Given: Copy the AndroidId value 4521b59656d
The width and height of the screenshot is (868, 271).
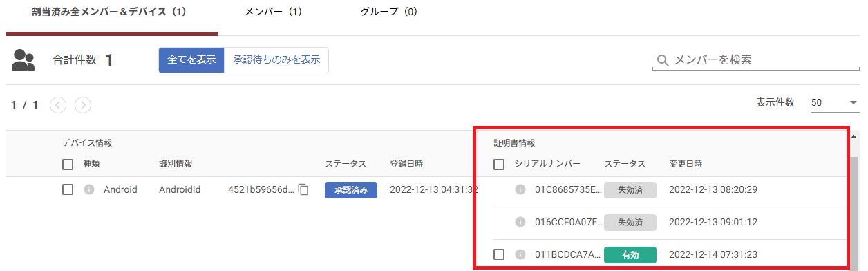Looking at the screenshot, I should pos(303,189).
